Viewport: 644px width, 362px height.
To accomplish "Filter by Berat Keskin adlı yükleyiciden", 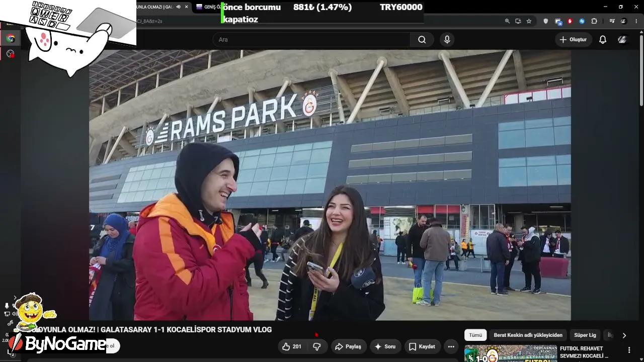I will click(528, 335).
